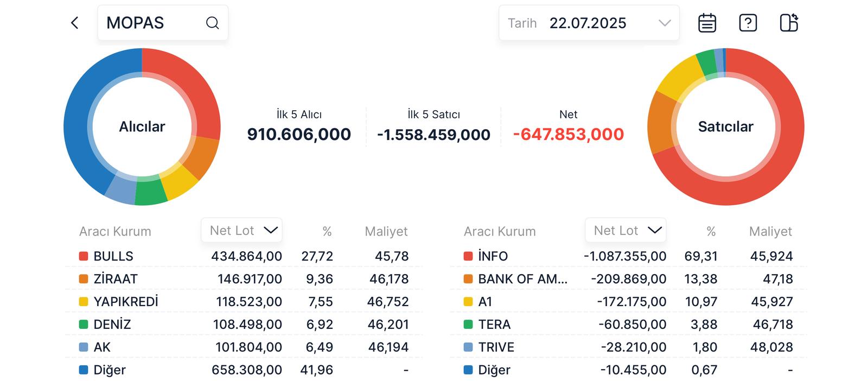The image size is (868, 381).
Task: Click the red BULLS legend square
Action: pyautogui.click(x=84, y=256)
